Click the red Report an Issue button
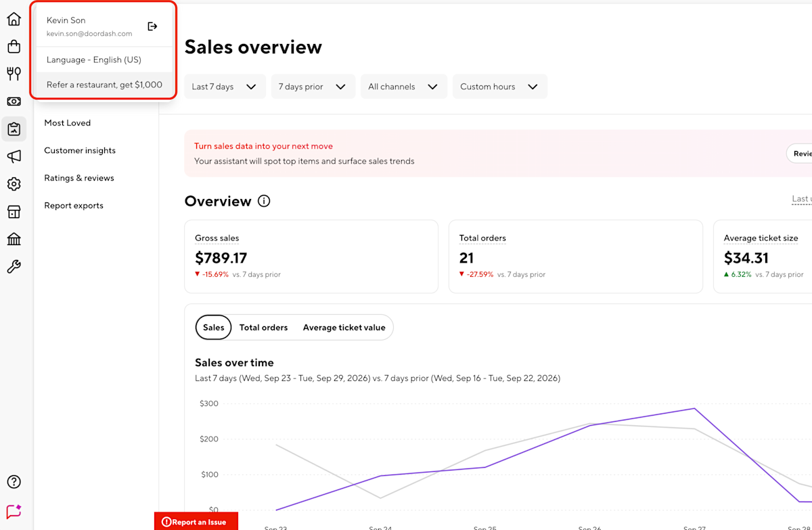Screen dimensions: 812x530 (196, 522)
